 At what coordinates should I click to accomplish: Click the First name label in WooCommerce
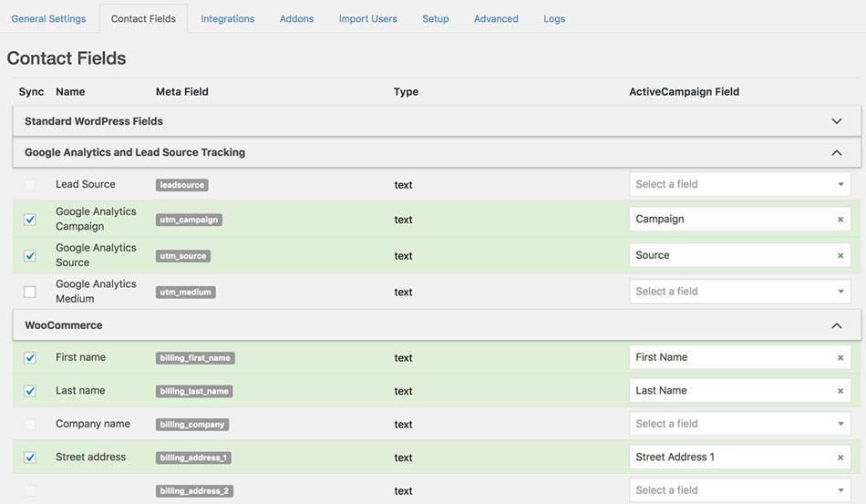pos(80,357)
